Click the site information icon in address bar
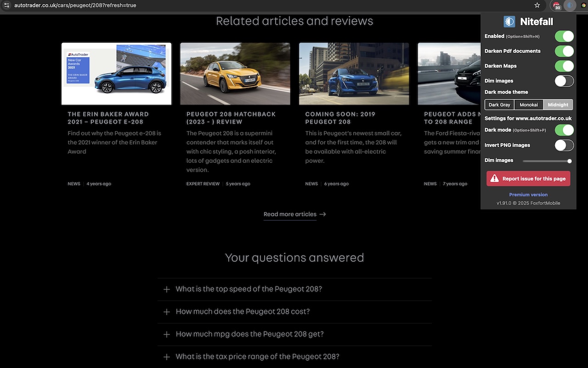This screenshot has height=368, width=588. click(6, 6)
